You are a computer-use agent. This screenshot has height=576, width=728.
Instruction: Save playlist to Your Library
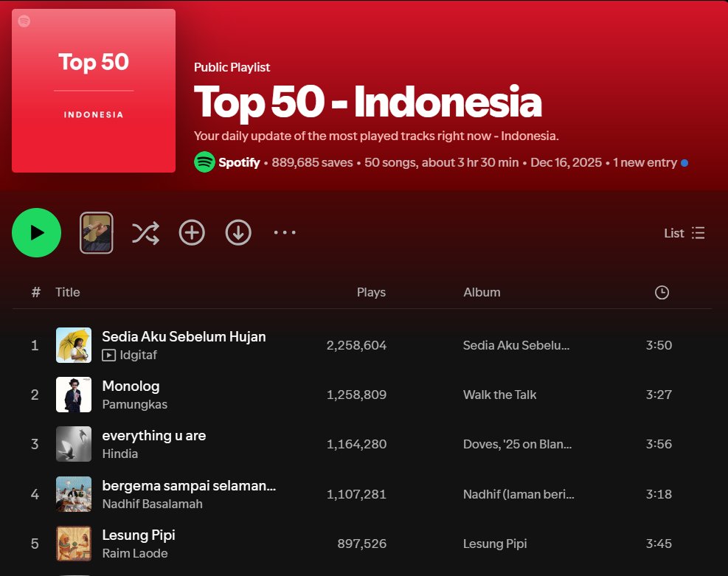[x=192, y=232]
